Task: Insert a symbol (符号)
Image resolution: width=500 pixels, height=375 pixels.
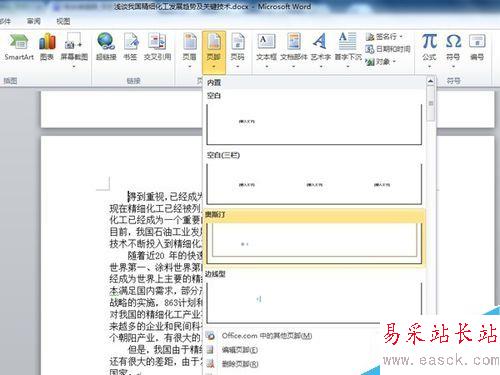Action: tap(453, 50)
